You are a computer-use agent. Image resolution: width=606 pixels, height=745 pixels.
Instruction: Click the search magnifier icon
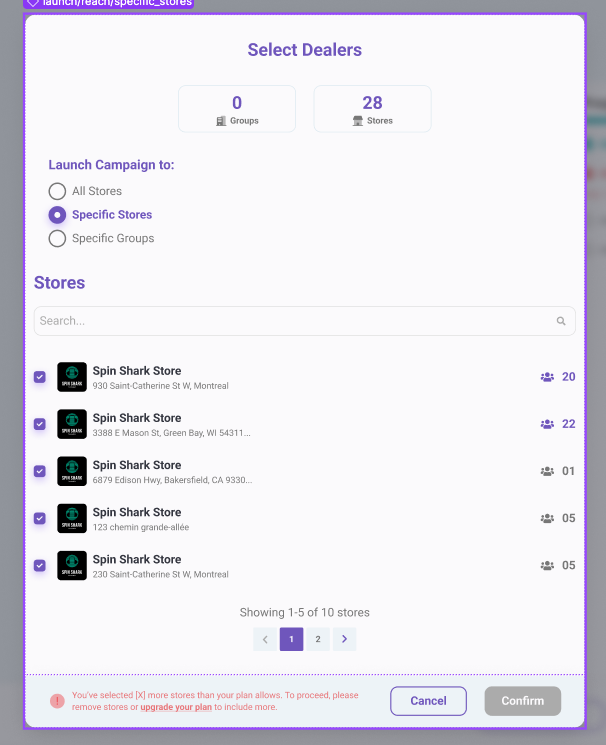(561, 321)
